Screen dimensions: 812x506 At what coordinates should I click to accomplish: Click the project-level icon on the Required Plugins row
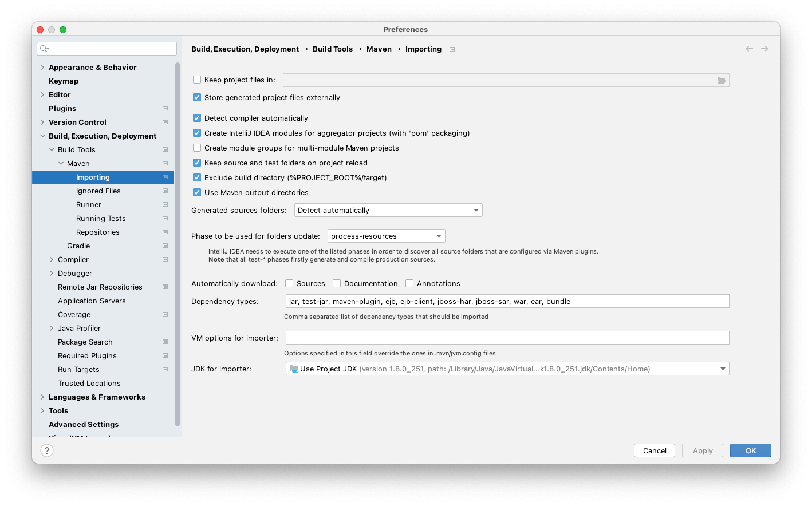click(x=165, y=355)
